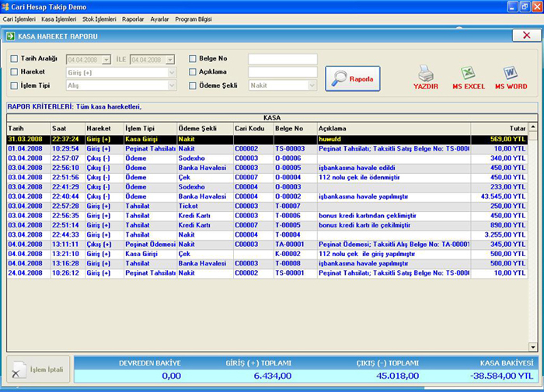
Task: Toggle the Hareket filter checkbox
Action: 14,72
